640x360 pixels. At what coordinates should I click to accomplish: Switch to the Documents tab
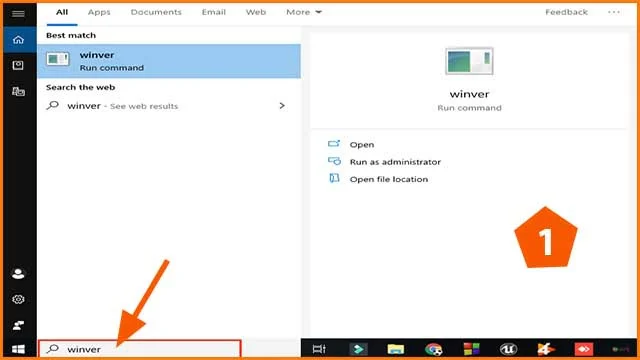coord(156,12)
